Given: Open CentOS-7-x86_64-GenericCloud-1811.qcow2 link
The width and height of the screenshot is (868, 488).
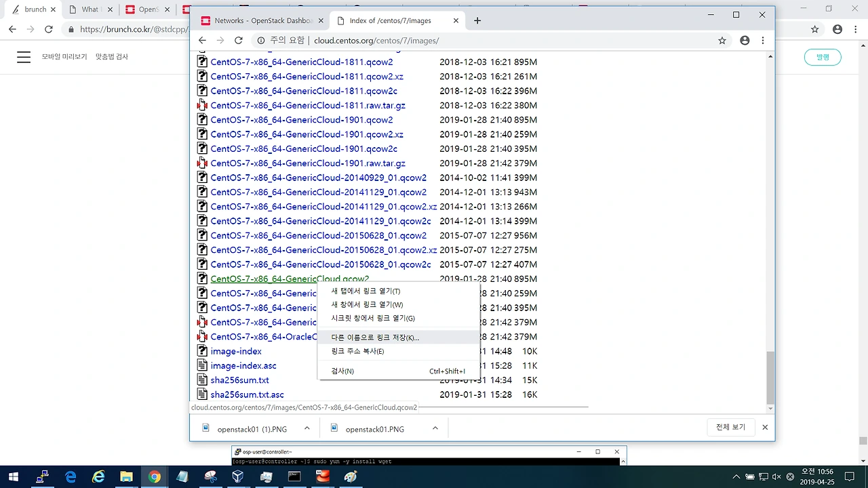Looking at the screenshot, I should pyautogui.click(x=302, y=62).
